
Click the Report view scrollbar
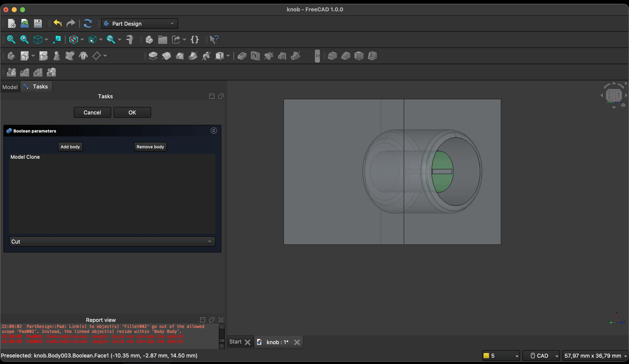click(x=222, y=336)
